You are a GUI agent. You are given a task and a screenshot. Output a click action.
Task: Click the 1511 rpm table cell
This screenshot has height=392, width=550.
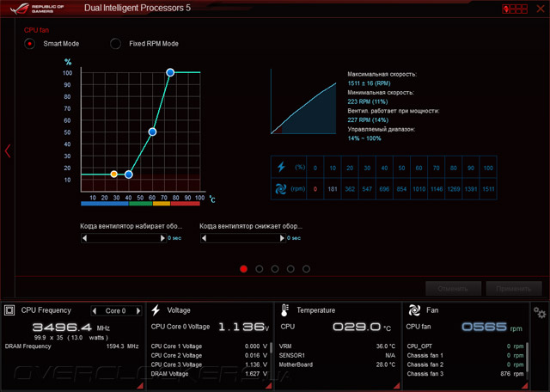click(488, 189)
